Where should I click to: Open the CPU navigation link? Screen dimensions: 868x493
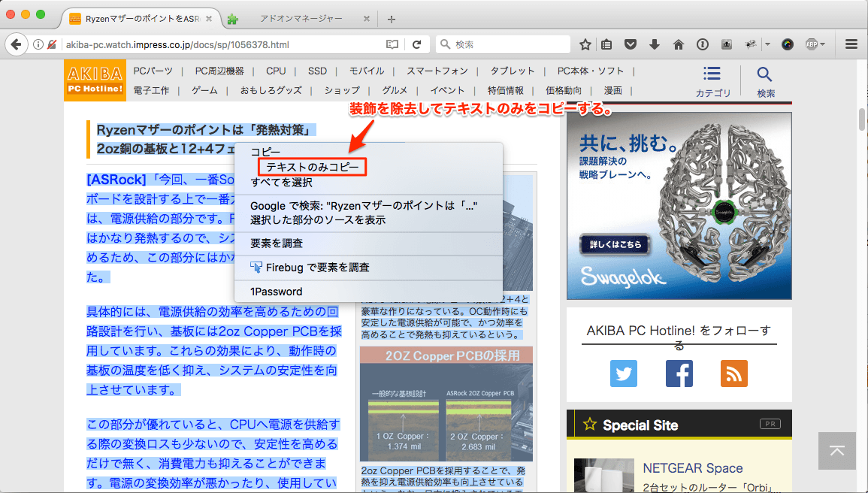pos(276,71)
